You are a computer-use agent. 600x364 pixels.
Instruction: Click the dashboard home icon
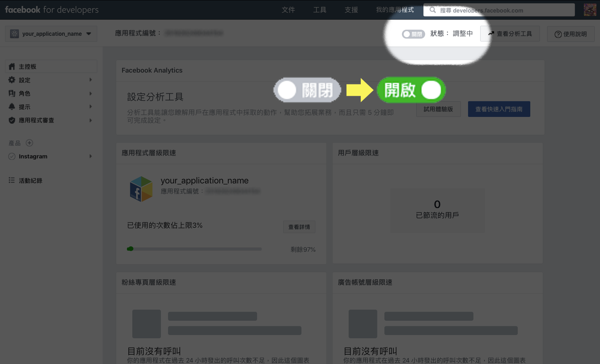(12, 67)
